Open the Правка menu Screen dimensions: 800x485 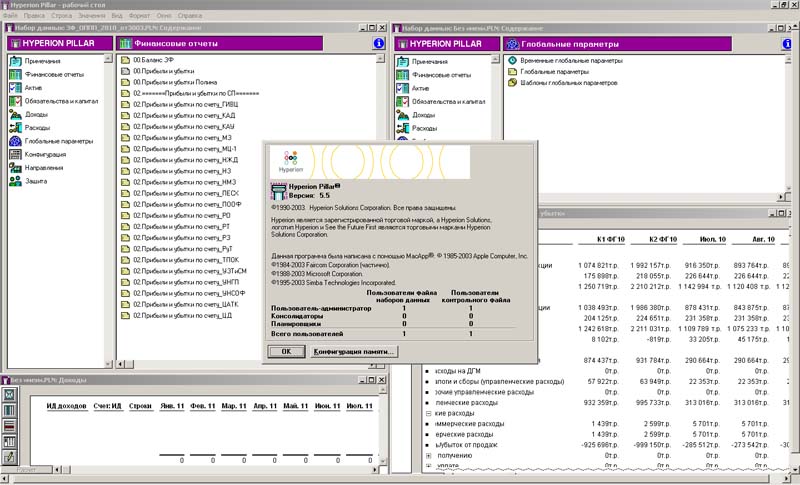[34, 16]
